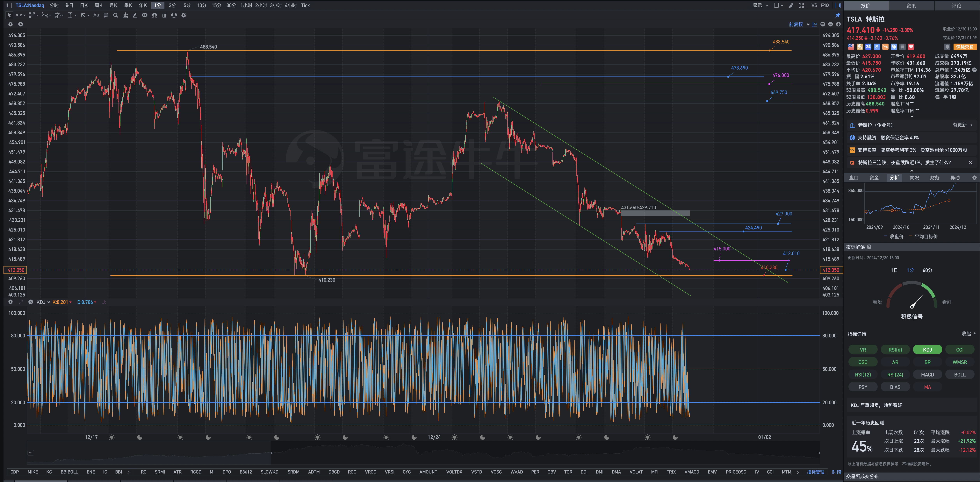Delete drawings with the trash icon
Image resolution: width=980 pixels, height=482 pixels.
[164, 15]
